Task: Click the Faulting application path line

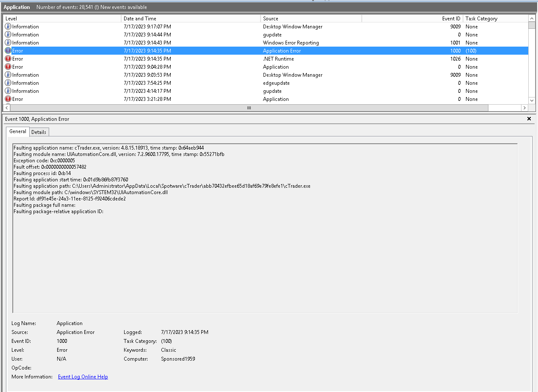Action: tap(162, 186)
